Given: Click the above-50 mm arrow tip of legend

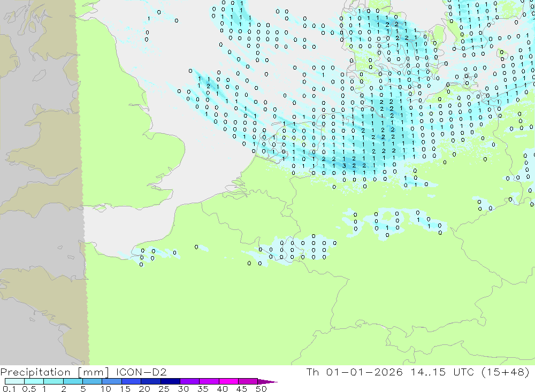Looking at the screenshot, I should pyautogui.click(x=267, y=382).
